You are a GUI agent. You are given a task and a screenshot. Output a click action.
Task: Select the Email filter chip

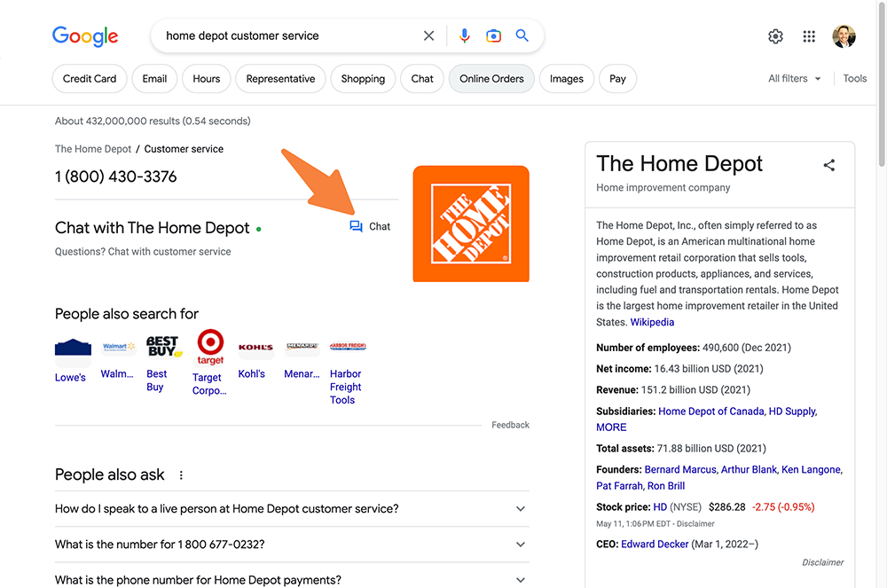point(154,79)
